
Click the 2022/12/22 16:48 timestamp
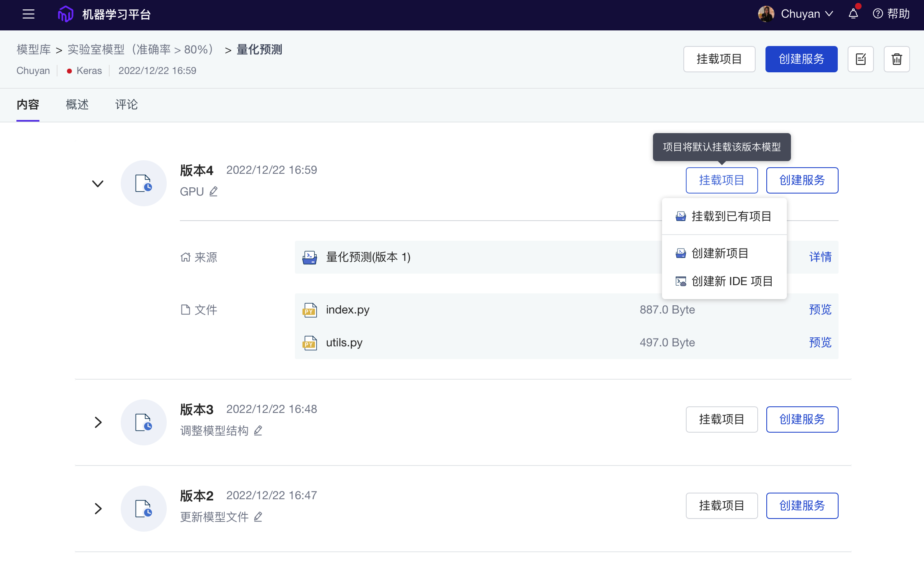pyautogui.click(x=271, y=409)
